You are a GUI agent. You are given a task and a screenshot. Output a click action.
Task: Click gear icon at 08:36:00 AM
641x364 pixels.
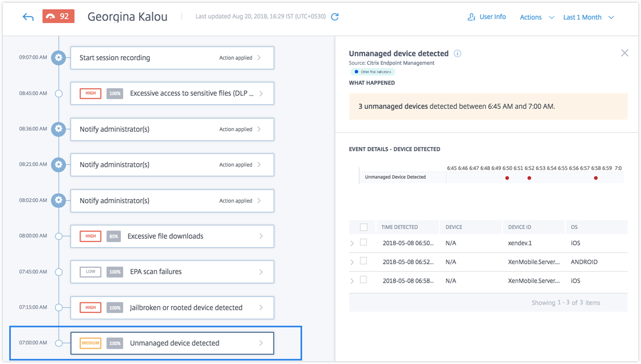click(58, 129)
